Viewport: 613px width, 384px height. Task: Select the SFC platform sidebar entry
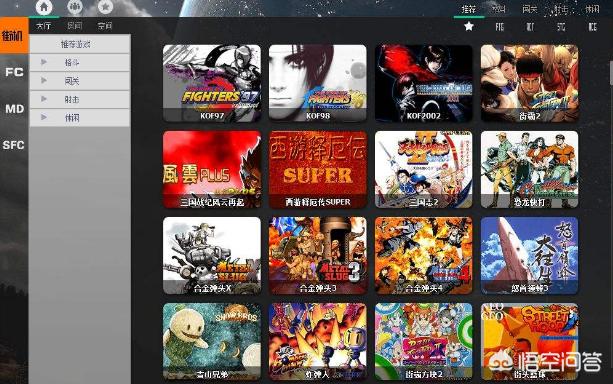point(14,145)
